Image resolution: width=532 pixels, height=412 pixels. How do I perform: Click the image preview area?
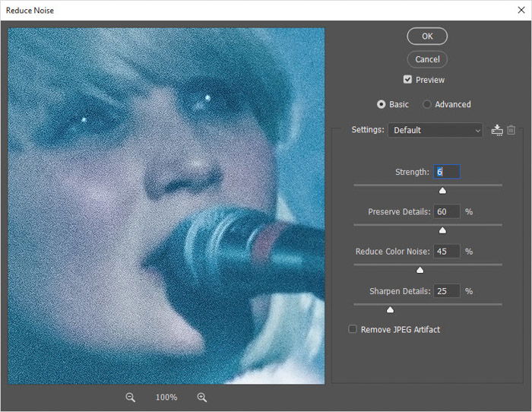point(166,206)
